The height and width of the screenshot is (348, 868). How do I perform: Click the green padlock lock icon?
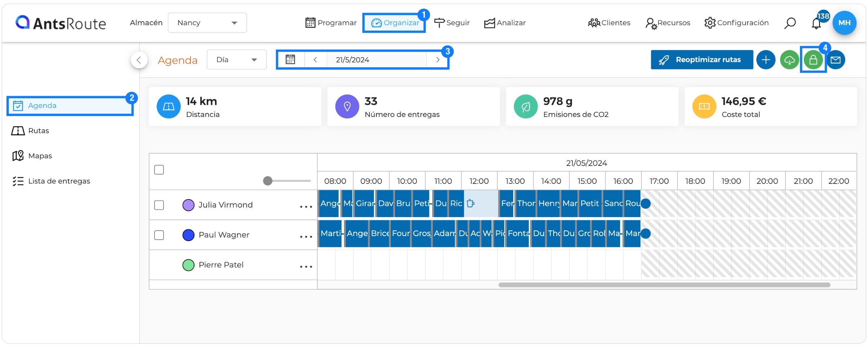coord(813,60)
